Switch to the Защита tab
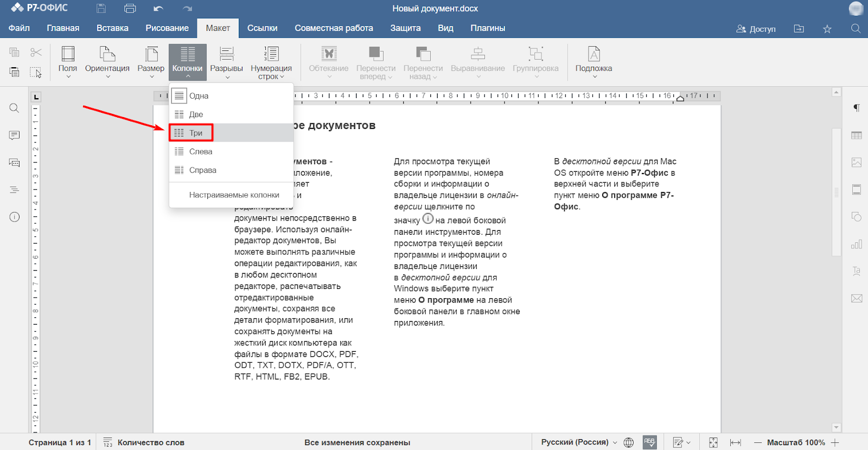Screen dimensions: 868x450 pos(405,28)
